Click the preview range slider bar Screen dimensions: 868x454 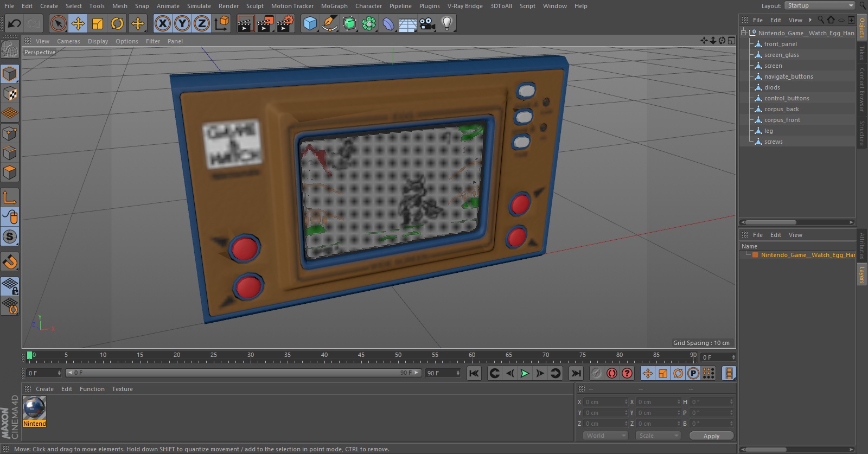click(x=243, y=373)
